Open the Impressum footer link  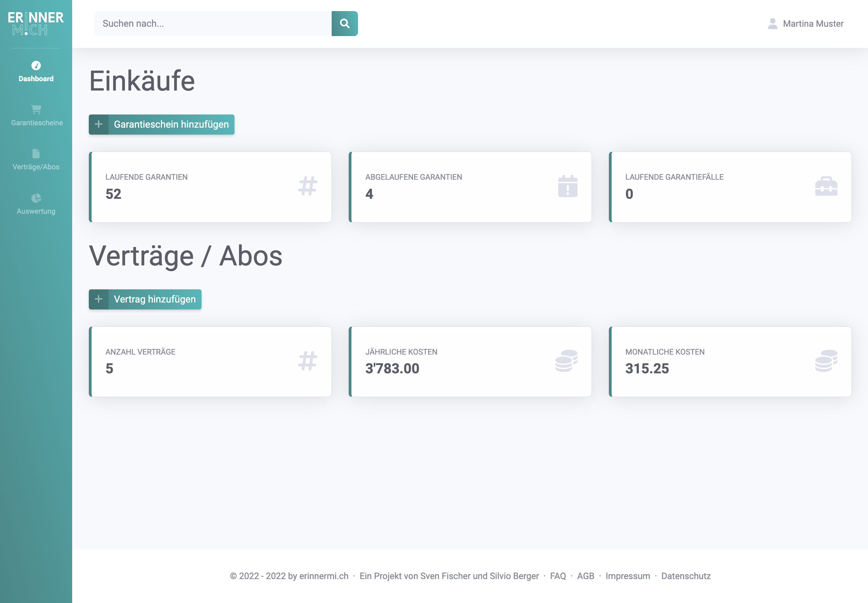pos(627,576)
